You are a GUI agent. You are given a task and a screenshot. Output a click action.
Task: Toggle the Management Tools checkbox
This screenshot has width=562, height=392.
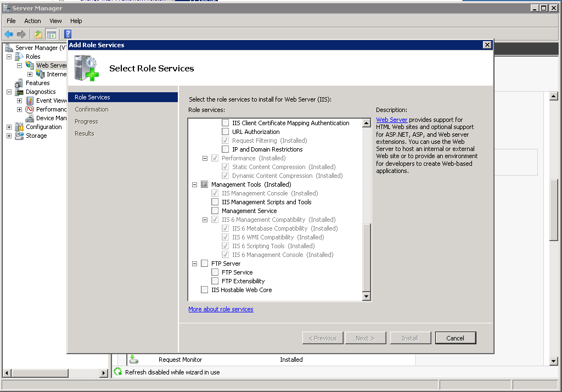(204, 184)
